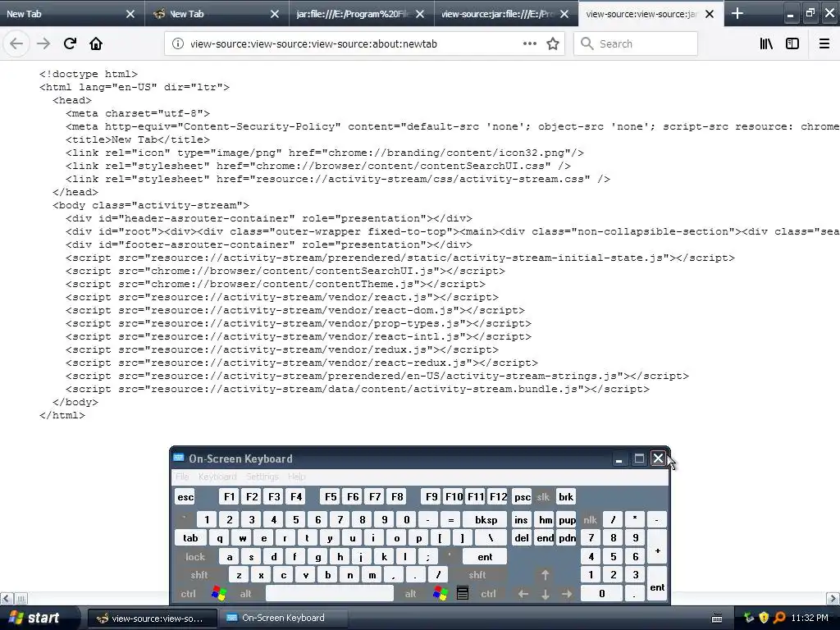Click the magnifier tray icon
This screenshot has width=840, height=630.
tap(779, 618)
